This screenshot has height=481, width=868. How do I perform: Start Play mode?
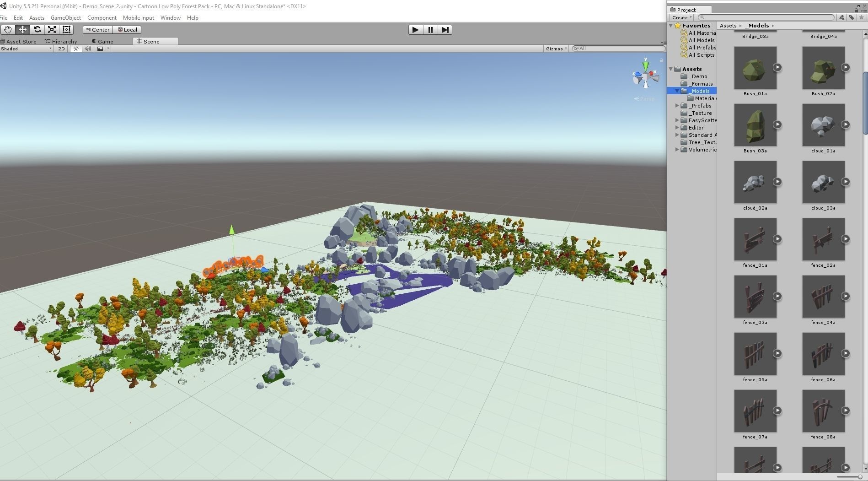[415, 30]
